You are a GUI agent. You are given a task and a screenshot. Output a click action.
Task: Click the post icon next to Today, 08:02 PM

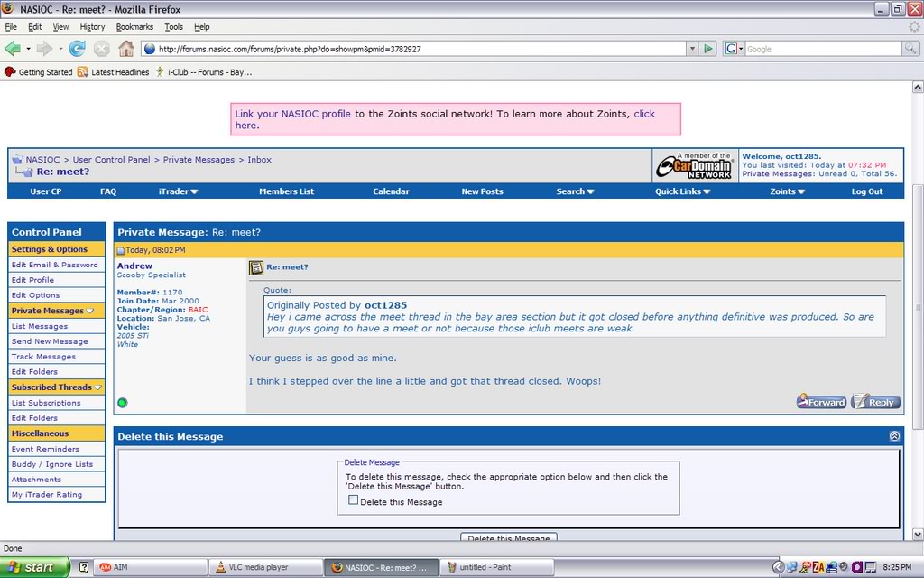coord(121,251)
